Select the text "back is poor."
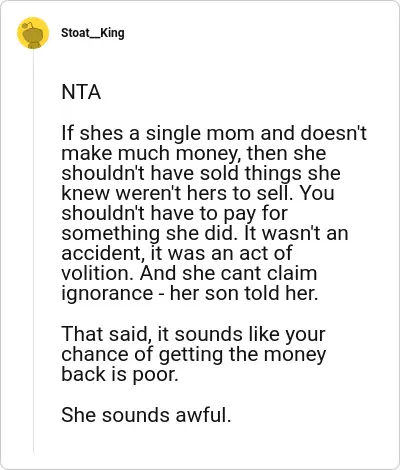Image resolution: width=400 pixels, height=470 pixels. tap(120, 374)
